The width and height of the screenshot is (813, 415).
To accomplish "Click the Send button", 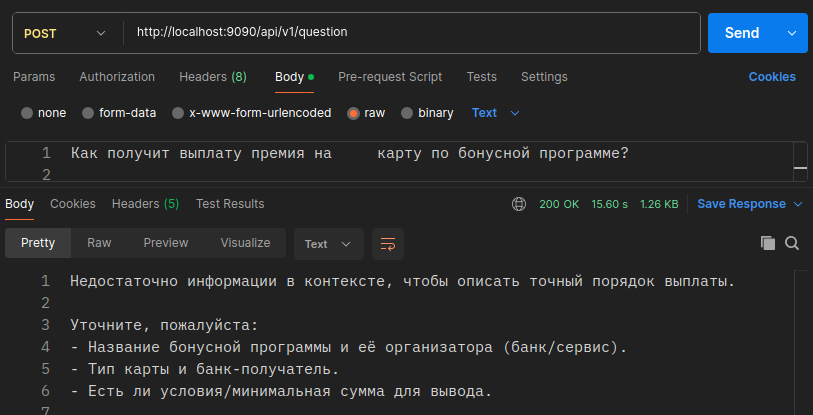I will click(742, 33).
